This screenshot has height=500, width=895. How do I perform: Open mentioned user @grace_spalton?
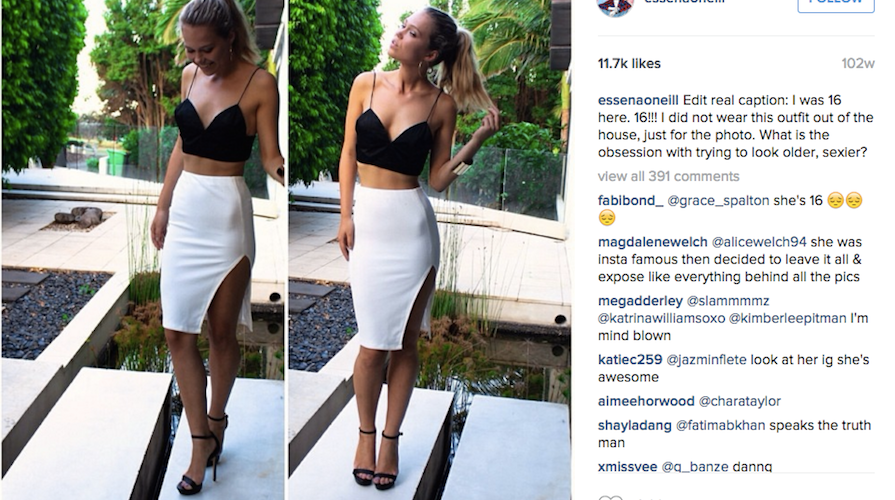(718, 201)
